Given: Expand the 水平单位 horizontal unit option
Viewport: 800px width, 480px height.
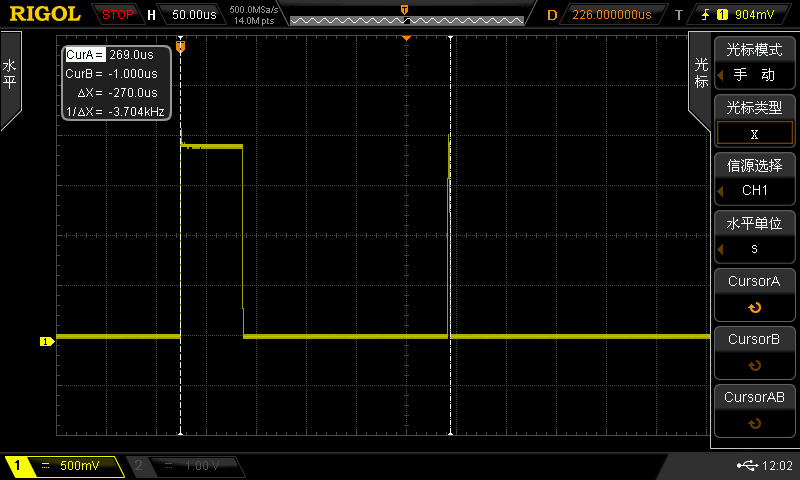Looking at the screenshot, I should (754, 235).
